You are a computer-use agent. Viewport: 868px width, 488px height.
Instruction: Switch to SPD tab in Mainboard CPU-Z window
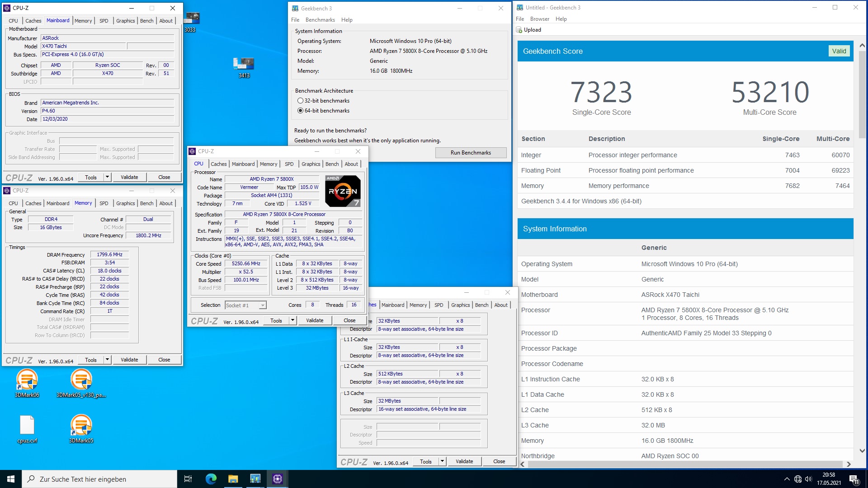(104, 21)
